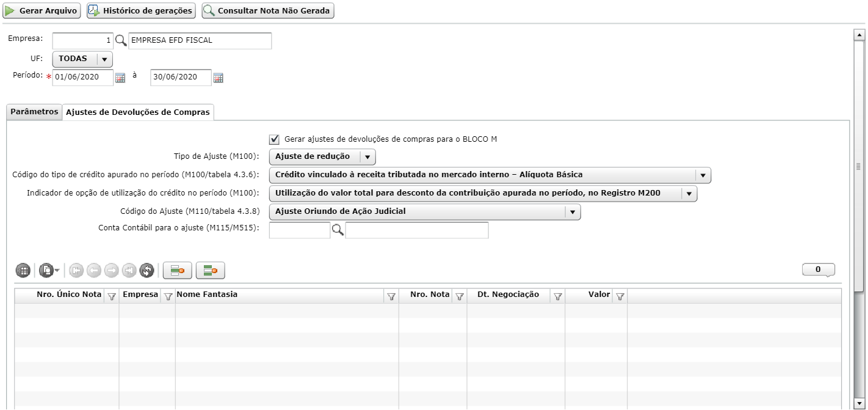
Task: Click the record counter showing 0
Action: [819, 269]
